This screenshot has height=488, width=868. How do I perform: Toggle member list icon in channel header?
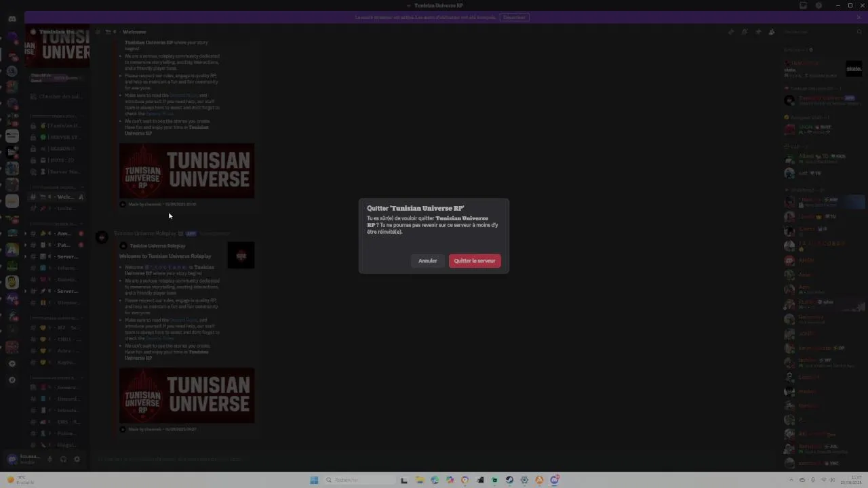(x=772, y=32)
